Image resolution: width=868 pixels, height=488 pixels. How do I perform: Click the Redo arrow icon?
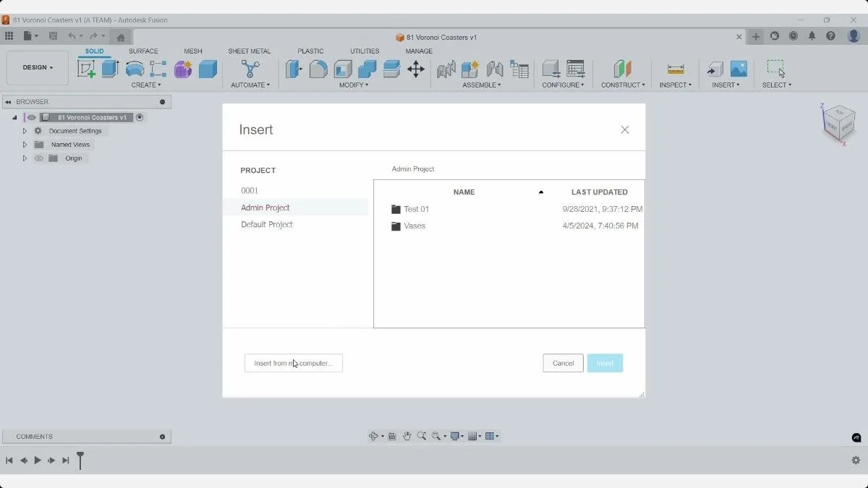[93, 36]
